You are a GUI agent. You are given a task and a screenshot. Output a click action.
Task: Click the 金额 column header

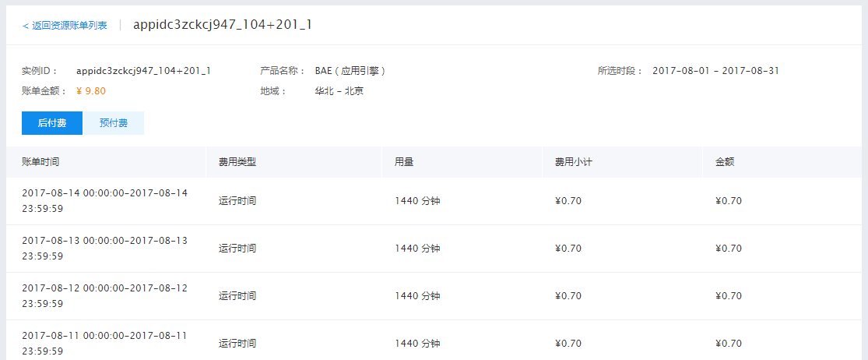(x=725, y=162)
